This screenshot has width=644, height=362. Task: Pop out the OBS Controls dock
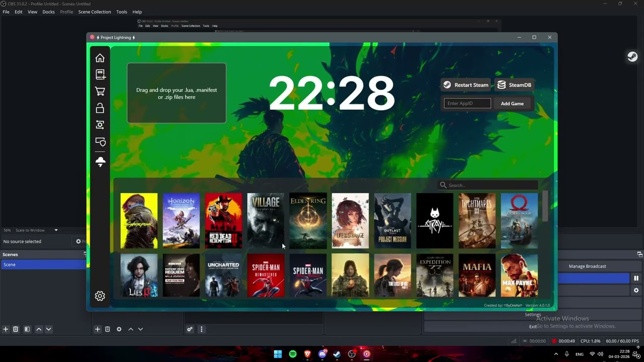(639, 254)
